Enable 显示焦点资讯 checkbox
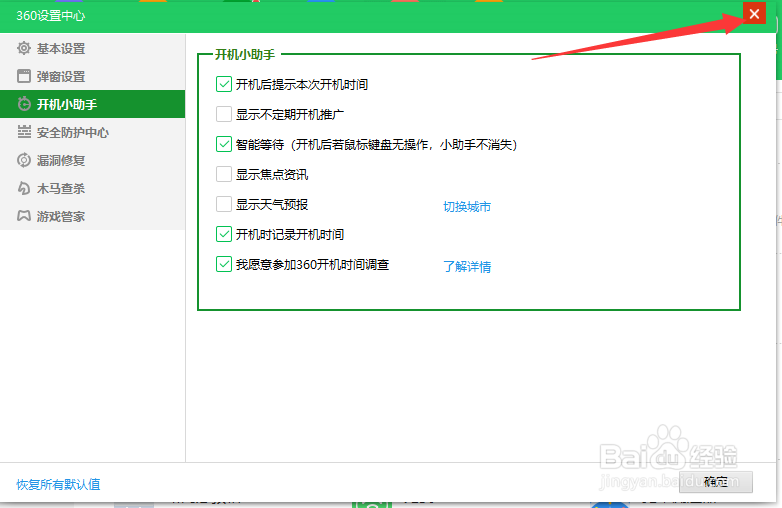This screenshot has width=782, height=508. (224, 174)
